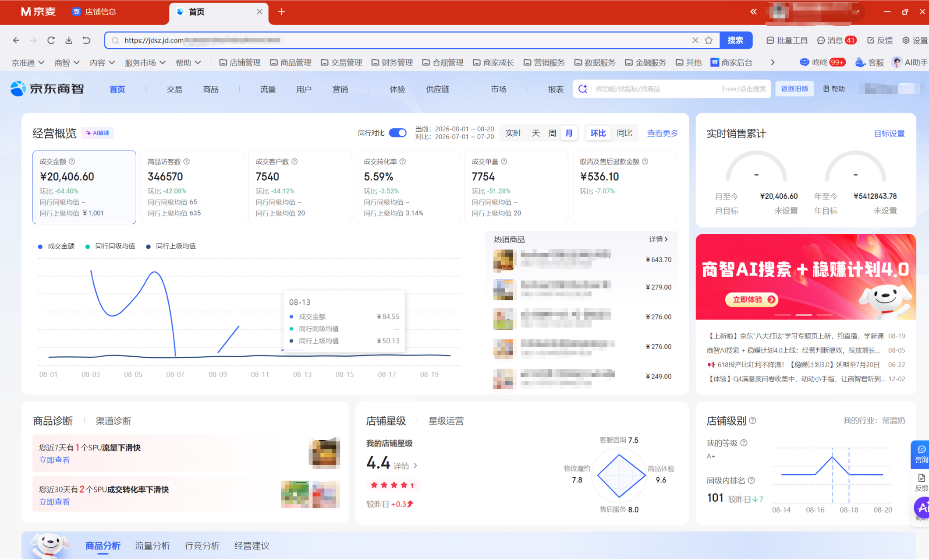Screen dimensions: 929x560
Task: Click the undo/restore icon next to download
Action: [86, 40]
